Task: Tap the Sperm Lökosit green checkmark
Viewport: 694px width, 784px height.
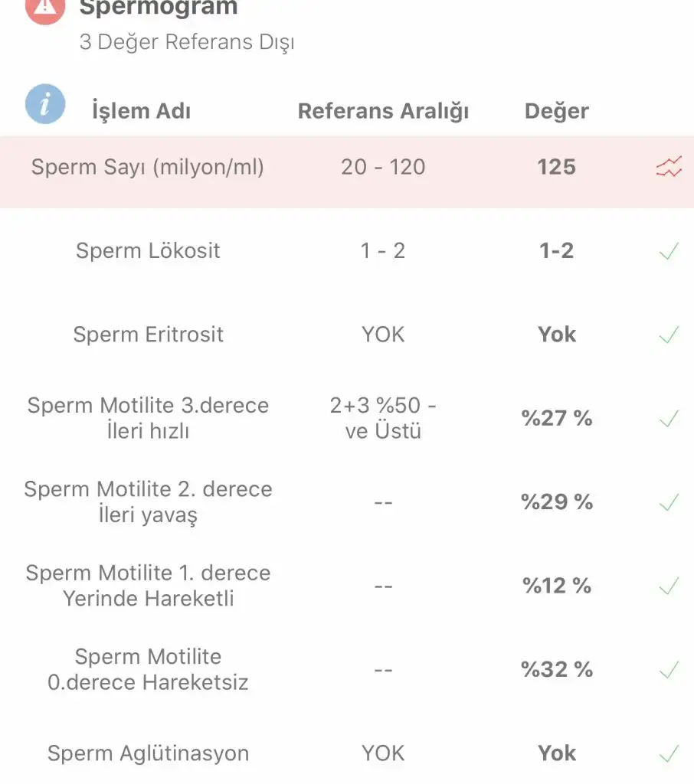Action: point(669,251)
